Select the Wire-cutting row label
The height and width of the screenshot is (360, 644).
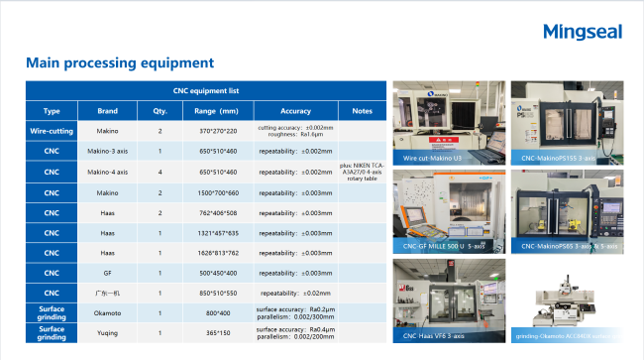[52, 131]
